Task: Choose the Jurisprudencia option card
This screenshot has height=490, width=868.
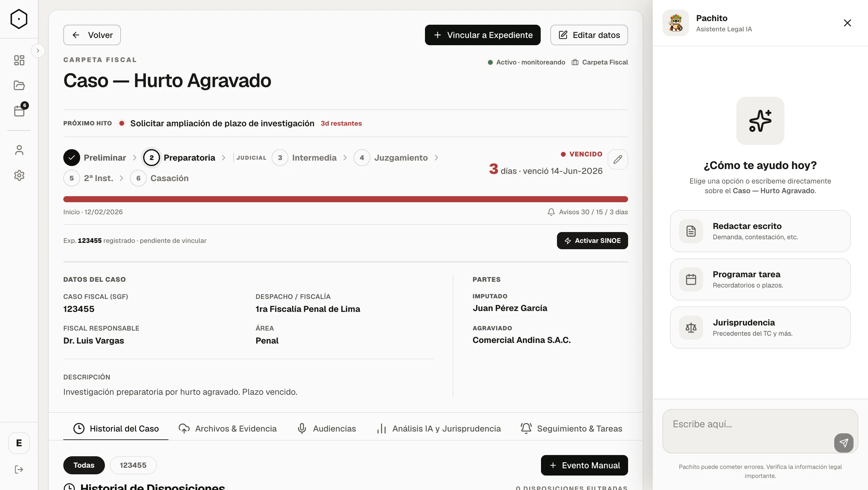Action: (x=760, y=328)
